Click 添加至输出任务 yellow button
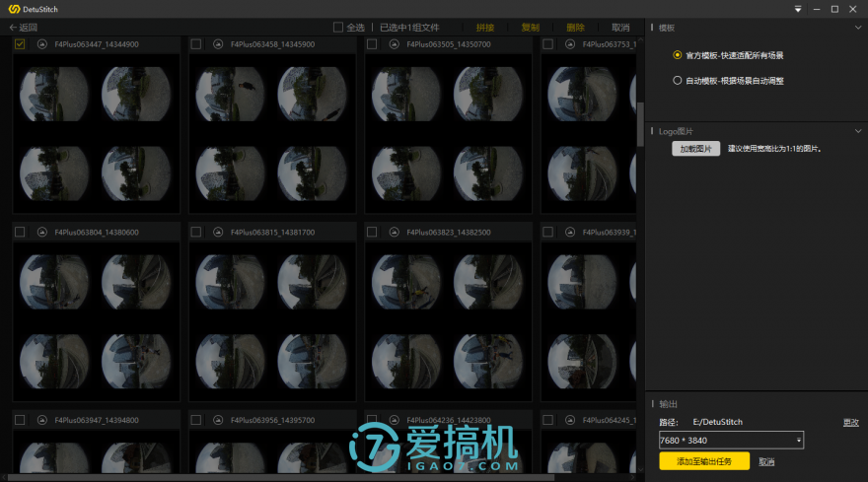The image size is (868, 482). pyautogui.click(x=704, y=461)
